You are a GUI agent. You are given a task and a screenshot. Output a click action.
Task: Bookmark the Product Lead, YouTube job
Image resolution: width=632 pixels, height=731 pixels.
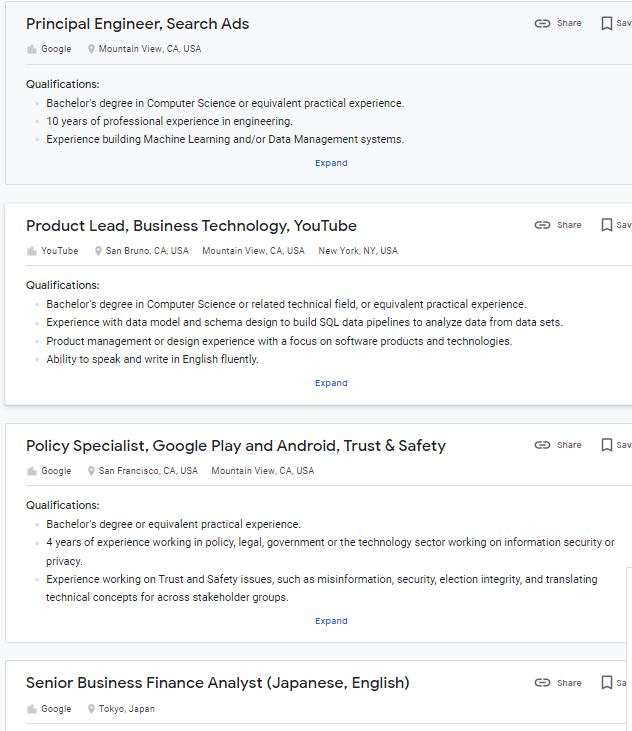(607, 225)
